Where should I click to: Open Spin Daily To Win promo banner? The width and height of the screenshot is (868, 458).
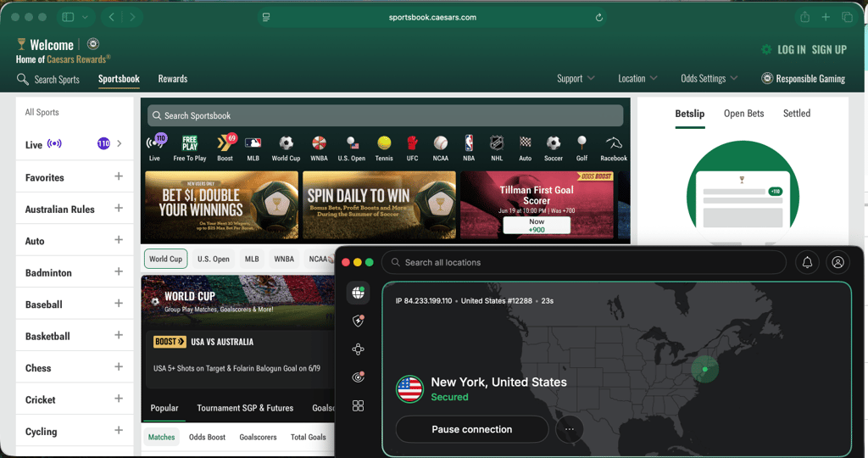[379, 205]
